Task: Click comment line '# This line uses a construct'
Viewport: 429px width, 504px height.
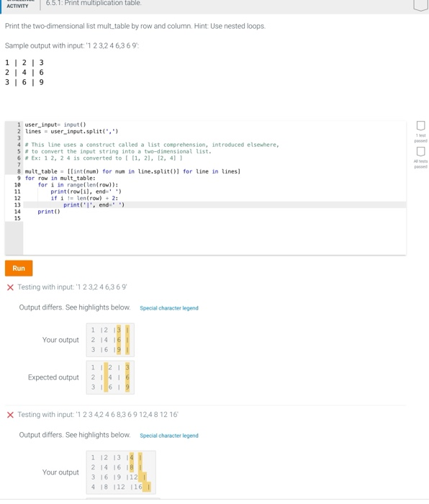Action: 152,145
